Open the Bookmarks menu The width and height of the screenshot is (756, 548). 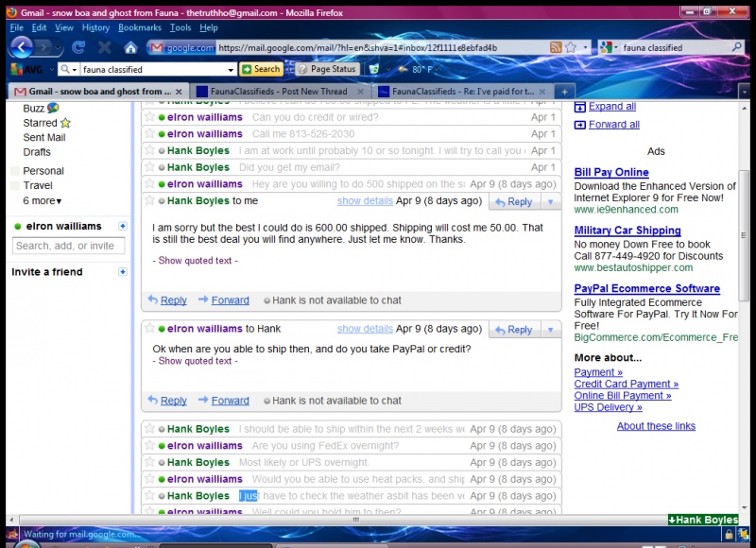point(139,27)
